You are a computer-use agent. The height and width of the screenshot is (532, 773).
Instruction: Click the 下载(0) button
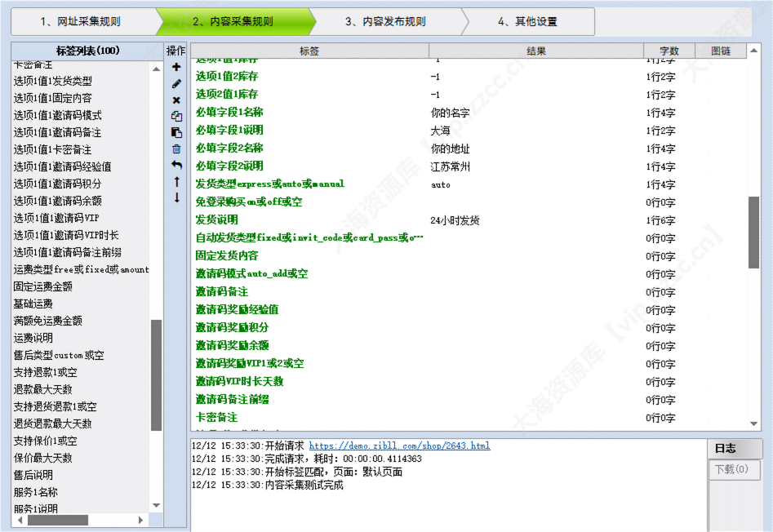click(733, 470)
